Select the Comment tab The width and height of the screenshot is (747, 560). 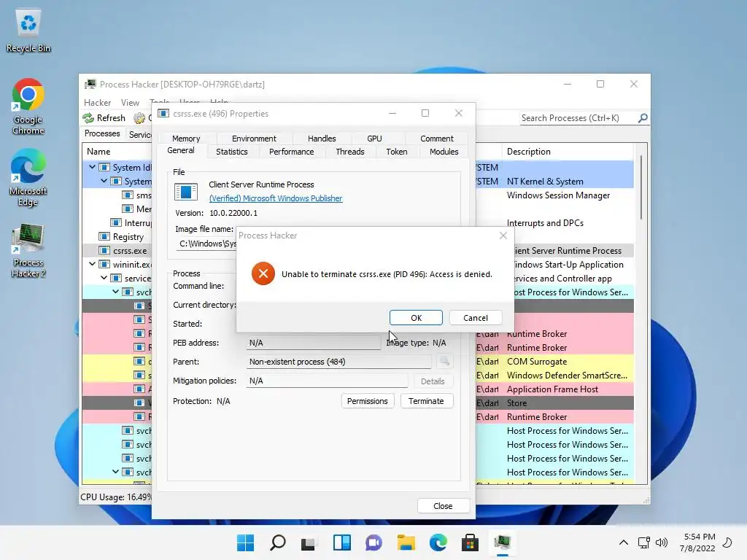pyautogui.click(x=436, y=138)
